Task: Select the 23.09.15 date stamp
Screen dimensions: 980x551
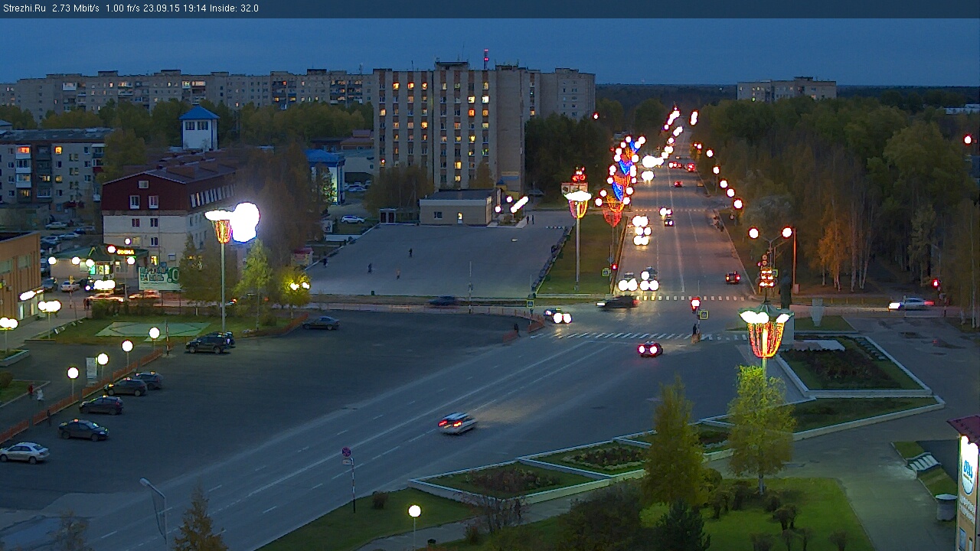Action: 160,8
